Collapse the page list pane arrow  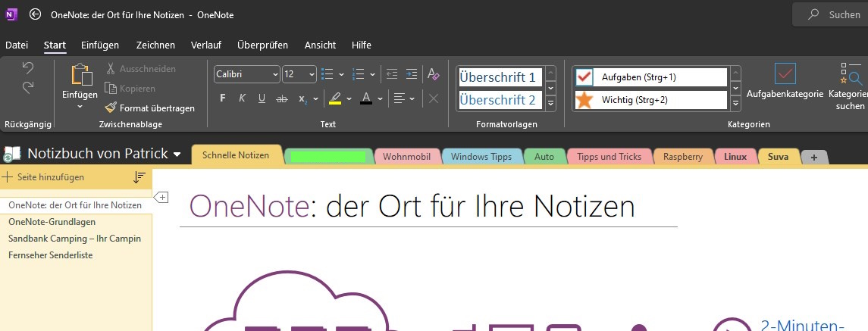pos(161,196)
